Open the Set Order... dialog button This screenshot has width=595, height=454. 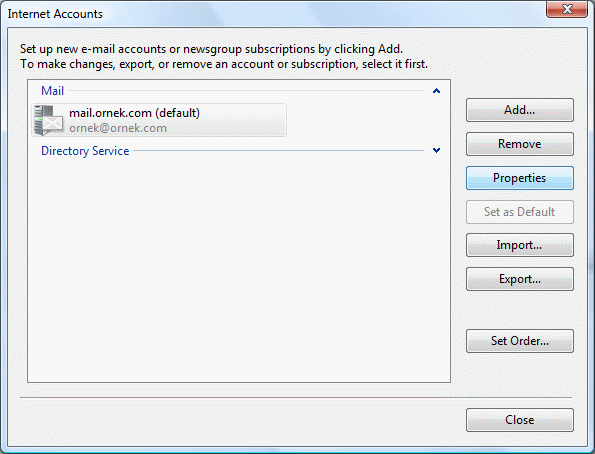519,341
